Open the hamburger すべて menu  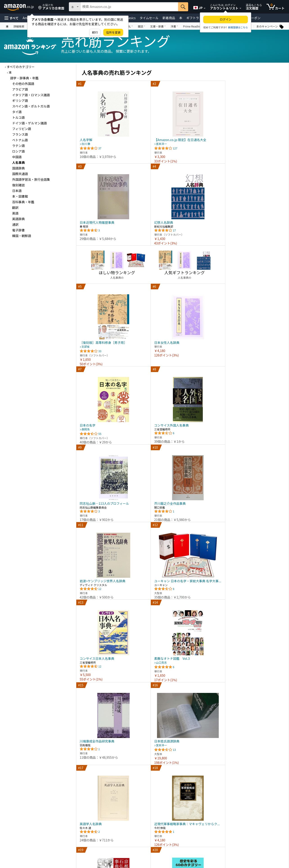click(11, 18)
